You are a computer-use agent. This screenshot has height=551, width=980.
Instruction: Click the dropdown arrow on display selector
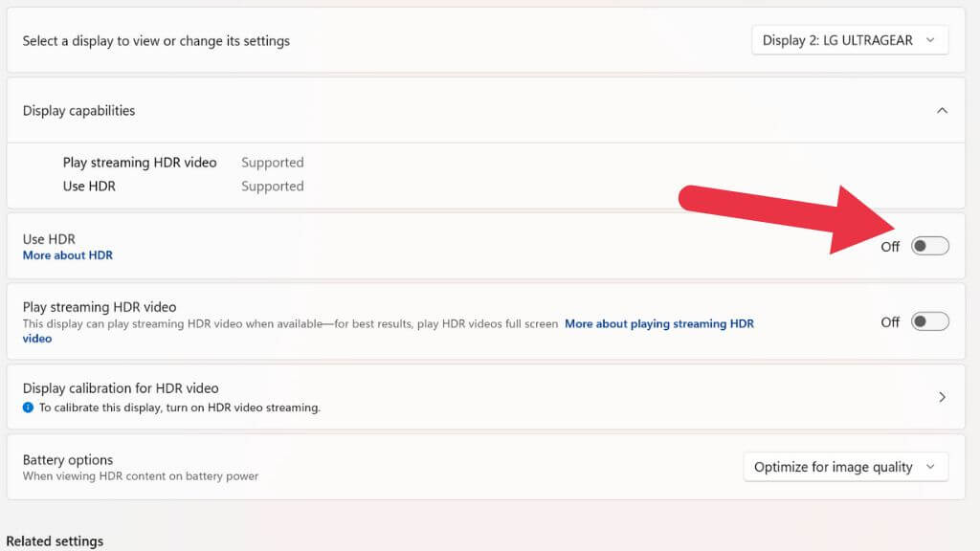pos(929,39)
